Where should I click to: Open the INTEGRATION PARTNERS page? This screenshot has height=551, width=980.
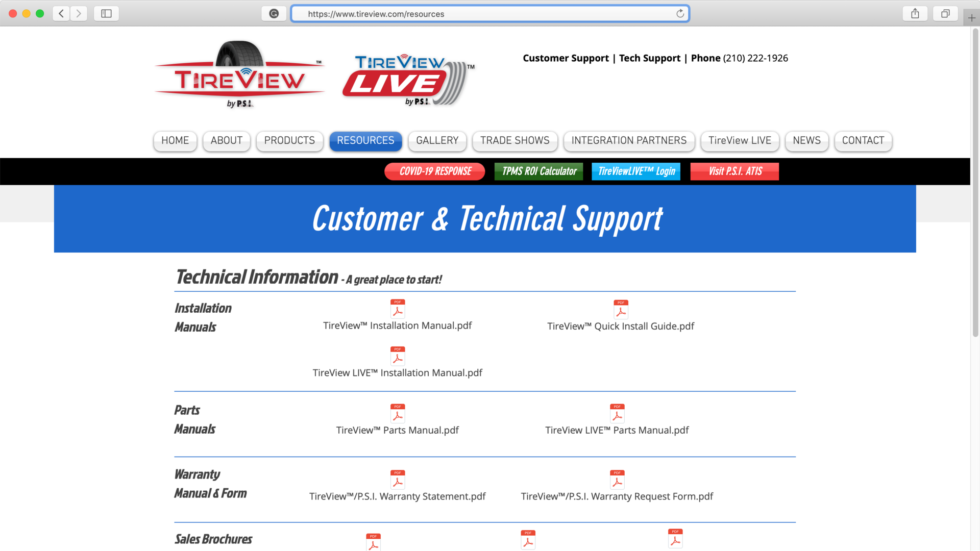click(x=629, y=141)
